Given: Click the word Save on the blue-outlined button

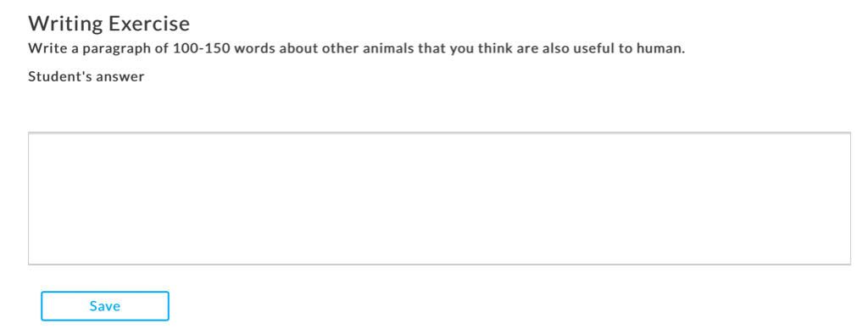Looking at the screenshot, I should [x=104, y=306].
